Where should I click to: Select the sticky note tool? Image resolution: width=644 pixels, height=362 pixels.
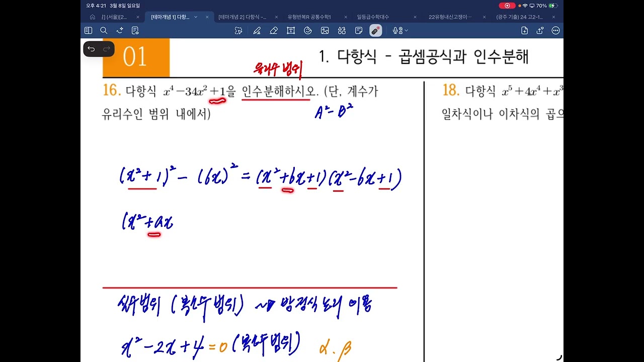pyautogui.click(x=359, y=31)
